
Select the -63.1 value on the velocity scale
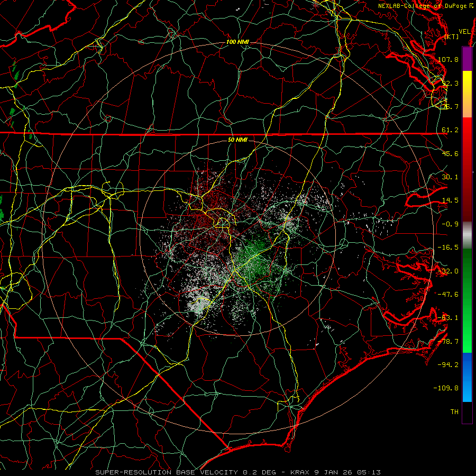[448, 318]
